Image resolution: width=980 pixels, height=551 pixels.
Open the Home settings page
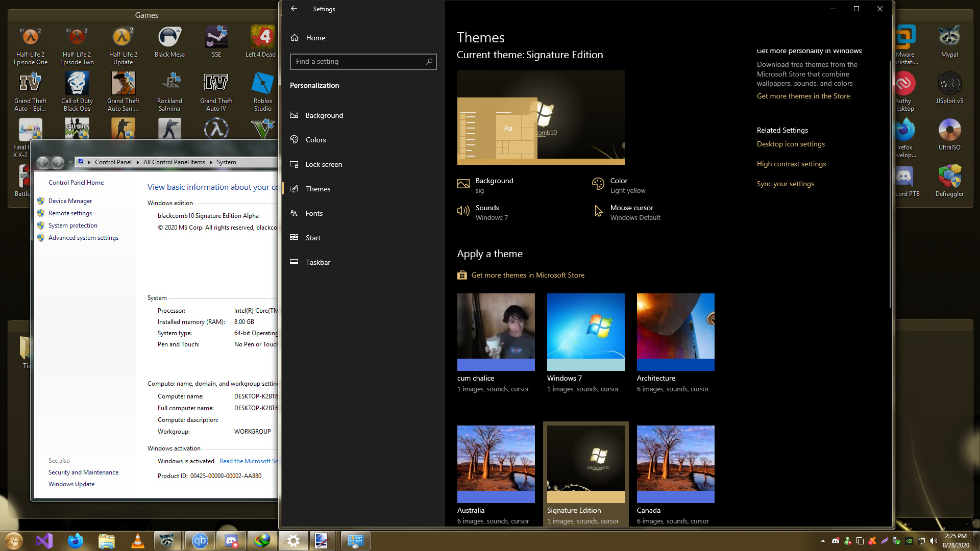tap(315, 38)
